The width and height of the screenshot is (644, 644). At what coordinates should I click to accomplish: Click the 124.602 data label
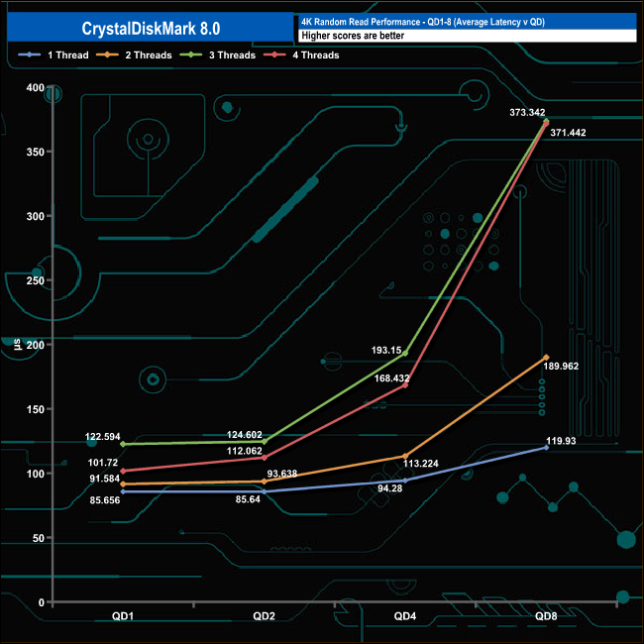[245, 435]
